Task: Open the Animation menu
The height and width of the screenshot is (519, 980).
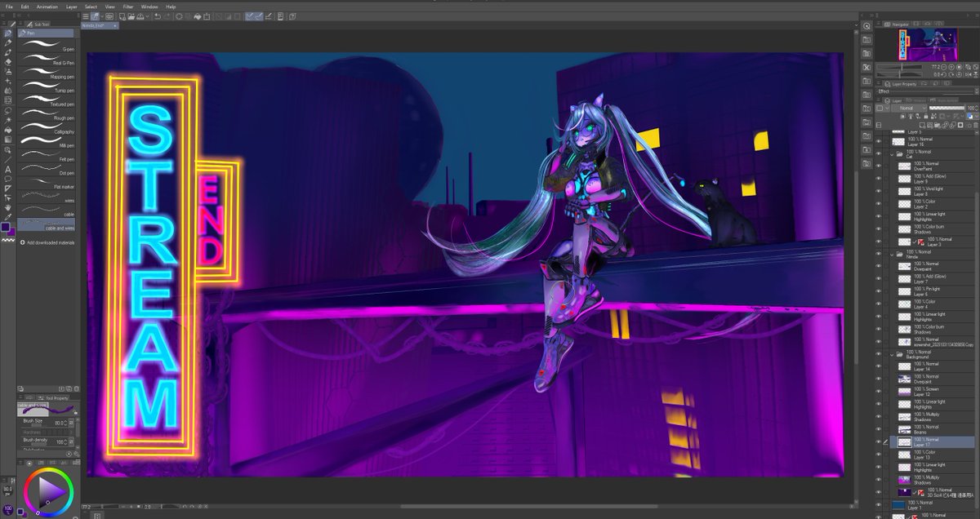Action: click(x=47, y=6)
